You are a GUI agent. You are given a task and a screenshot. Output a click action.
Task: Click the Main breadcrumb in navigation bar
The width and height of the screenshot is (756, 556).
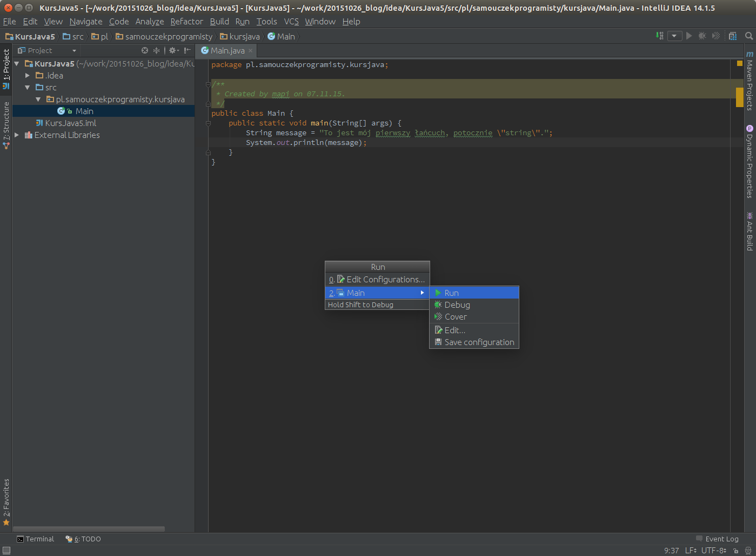point(281,37)
